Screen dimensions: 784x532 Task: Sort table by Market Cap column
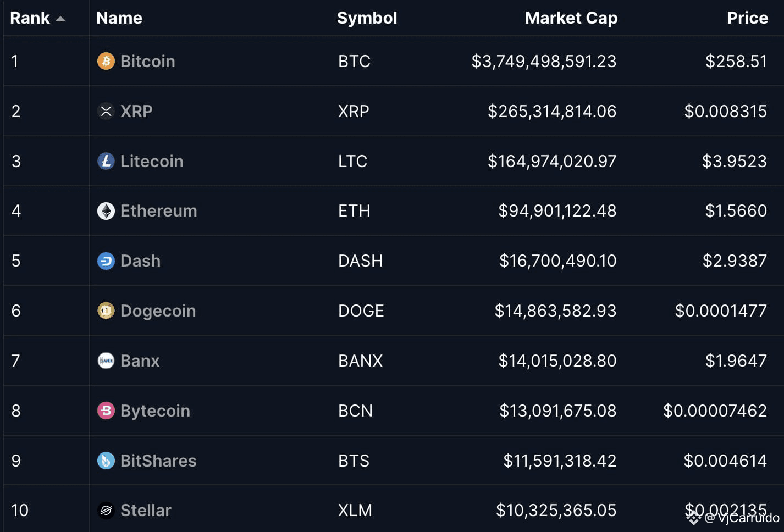tap(571, 18)
